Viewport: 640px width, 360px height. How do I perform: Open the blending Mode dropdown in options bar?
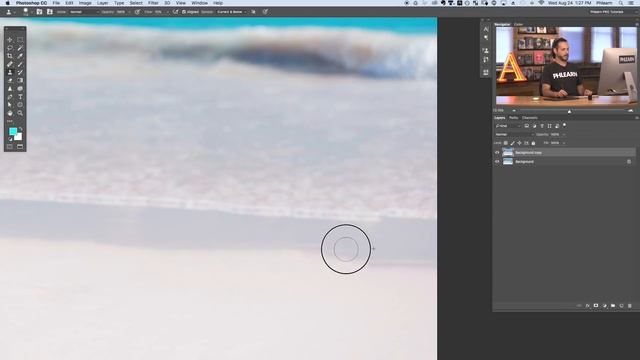pos(84,12)
